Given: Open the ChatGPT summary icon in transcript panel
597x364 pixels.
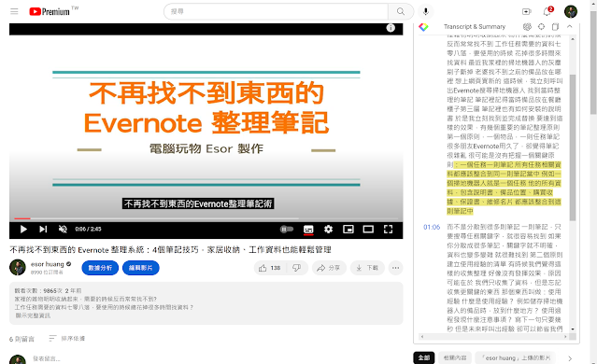Looking at the screenshot, I should [x=527, y=27].
